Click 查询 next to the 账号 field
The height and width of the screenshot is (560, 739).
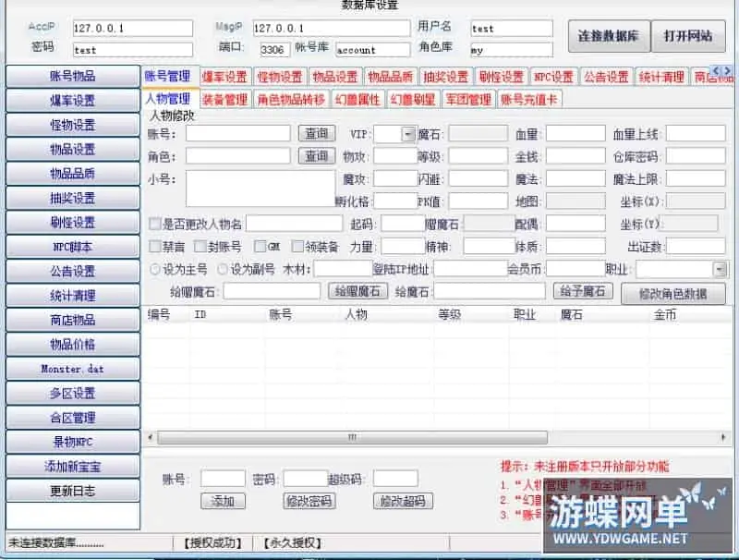coord(317,133)
